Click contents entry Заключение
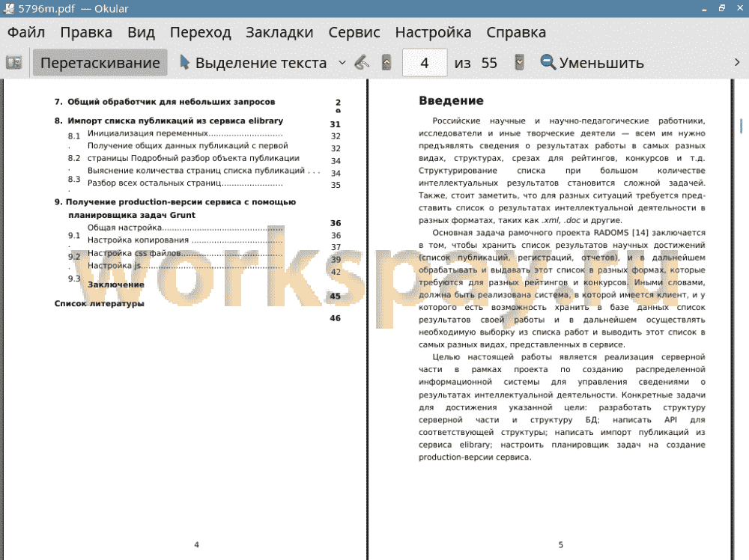749x560 pixels. click(115, 284)
